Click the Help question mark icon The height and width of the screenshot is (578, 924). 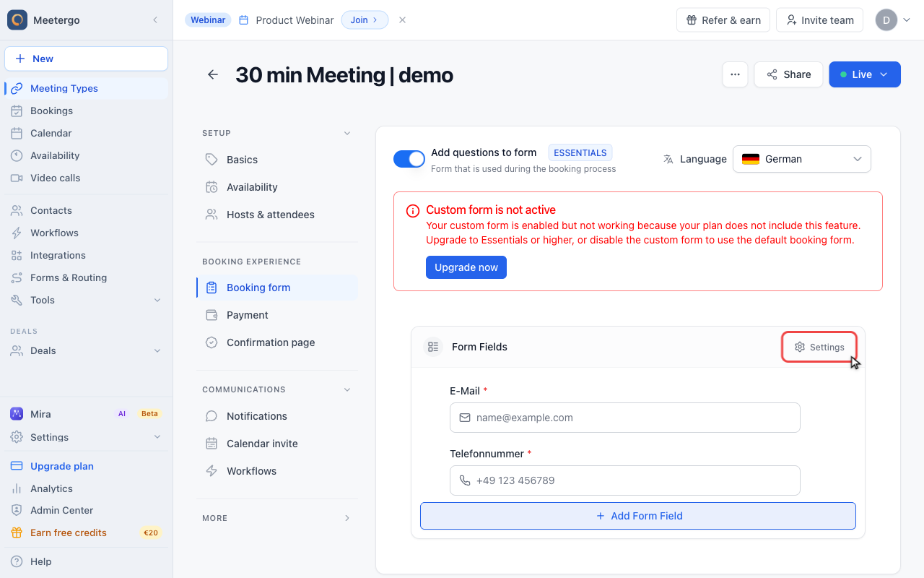click(17, 561)
